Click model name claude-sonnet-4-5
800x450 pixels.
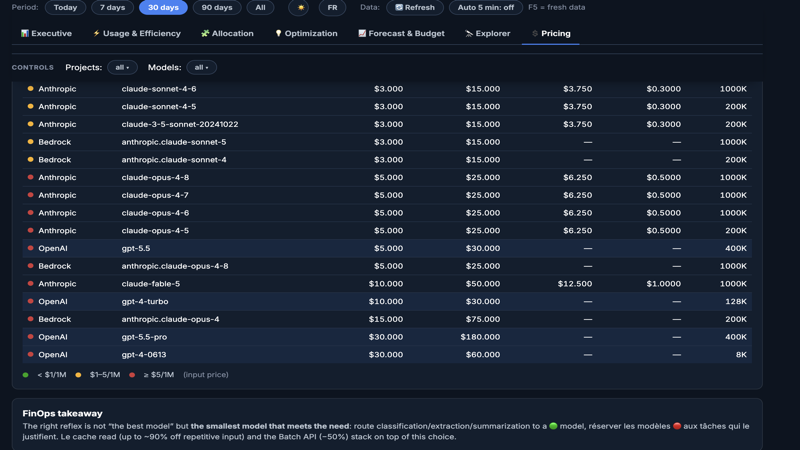(159, 107)
